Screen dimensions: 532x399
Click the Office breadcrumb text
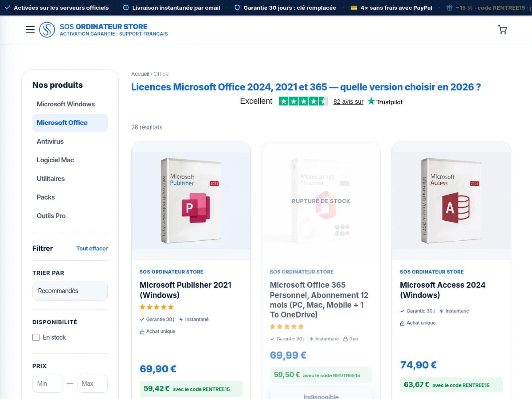click(x=161, y=74)
